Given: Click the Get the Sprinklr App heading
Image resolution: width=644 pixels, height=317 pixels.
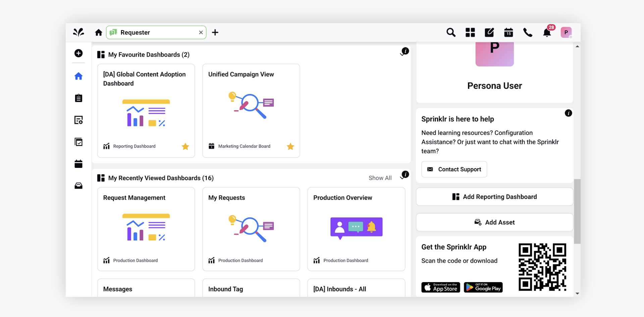Looking at the screenshot, I should 454,247.
